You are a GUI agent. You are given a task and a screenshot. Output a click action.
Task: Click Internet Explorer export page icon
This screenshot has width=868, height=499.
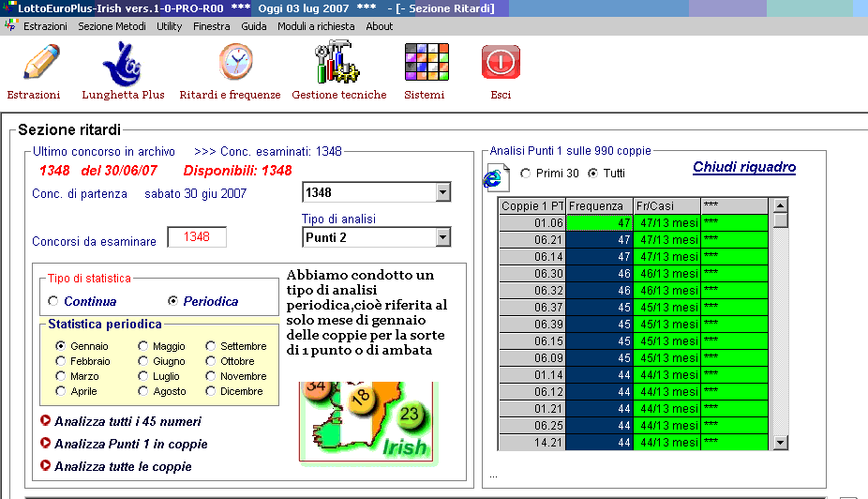[x=496, y=177]
